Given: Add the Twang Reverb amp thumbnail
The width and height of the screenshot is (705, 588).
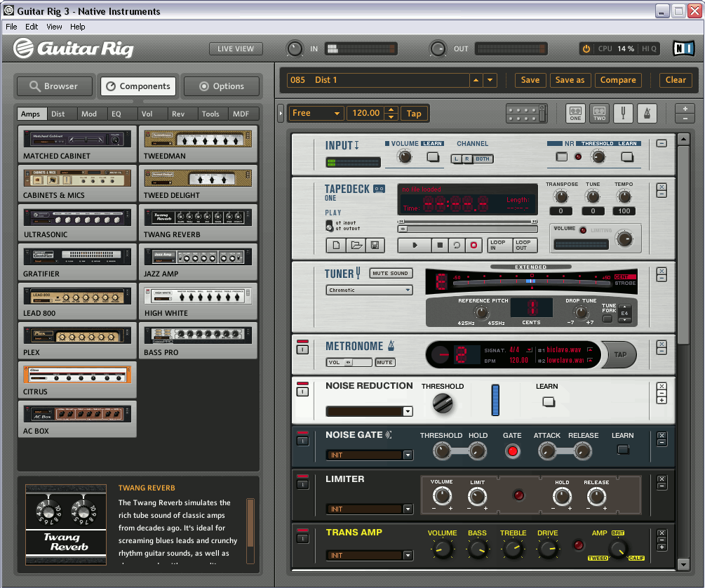Looking at the screenshot, I should [198, 218].
